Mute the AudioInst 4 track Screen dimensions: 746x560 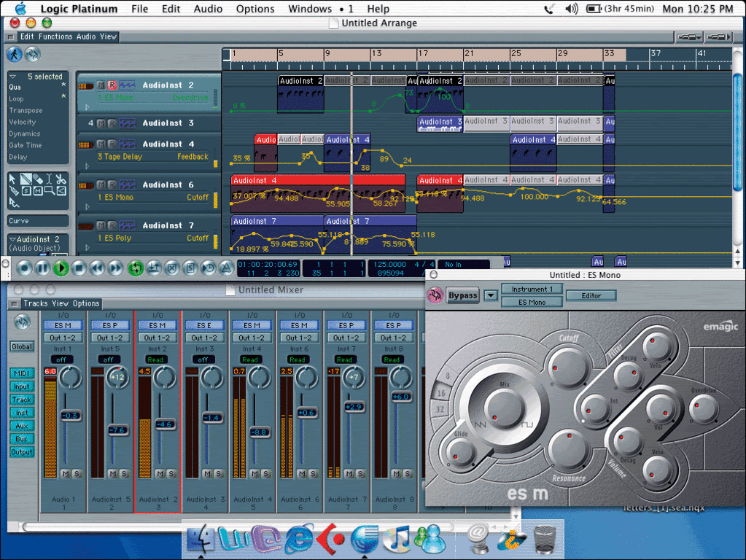pos(101,144)
